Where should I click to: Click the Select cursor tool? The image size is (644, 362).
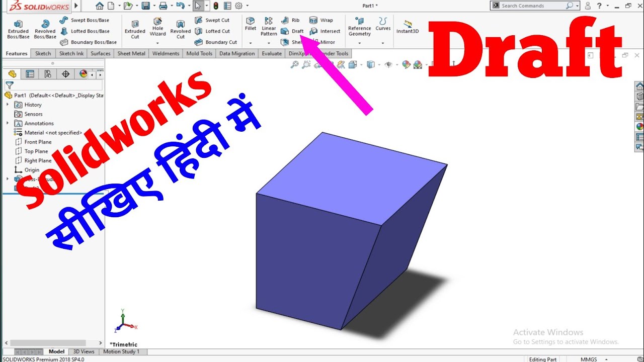pyautogui.click(x=198, y=6)
